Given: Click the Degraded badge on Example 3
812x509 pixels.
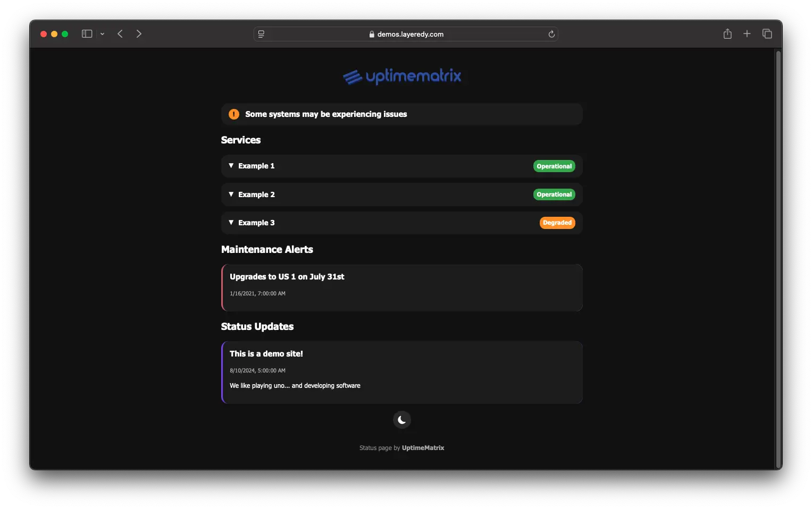Looking at the screenshot, I should point(557,223).
